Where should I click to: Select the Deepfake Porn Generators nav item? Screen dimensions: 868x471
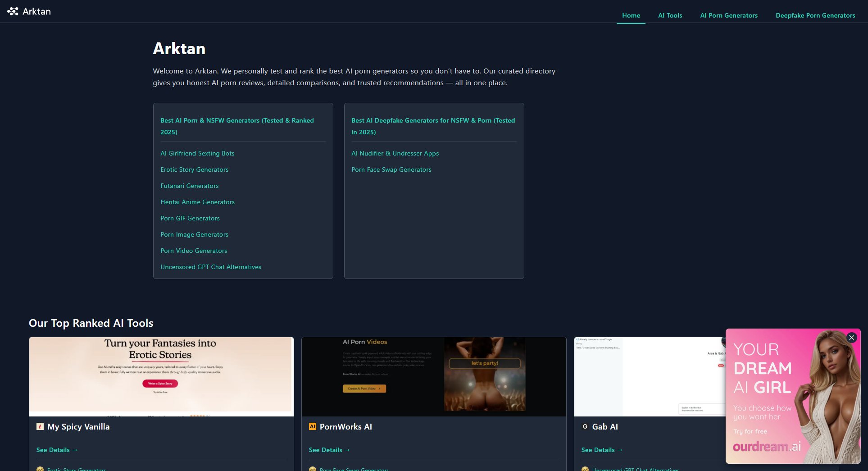click(x=815, y=15)
